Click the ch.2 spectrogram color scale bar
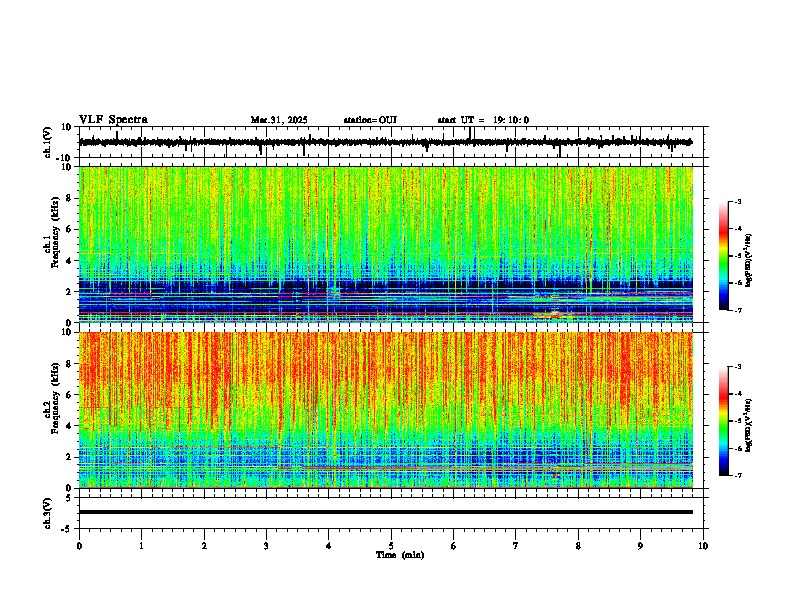This screenshot has height=612, width=792. point(723,421)
